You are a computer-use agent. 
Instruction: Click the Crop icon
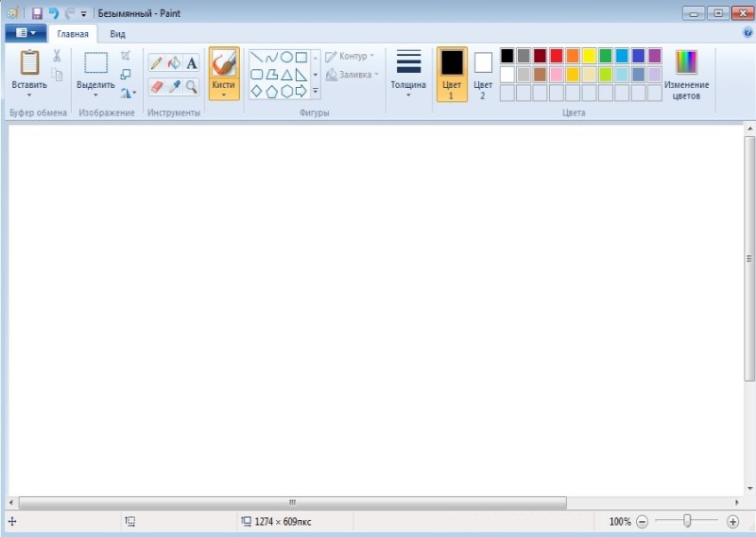[x=126, y=56]
